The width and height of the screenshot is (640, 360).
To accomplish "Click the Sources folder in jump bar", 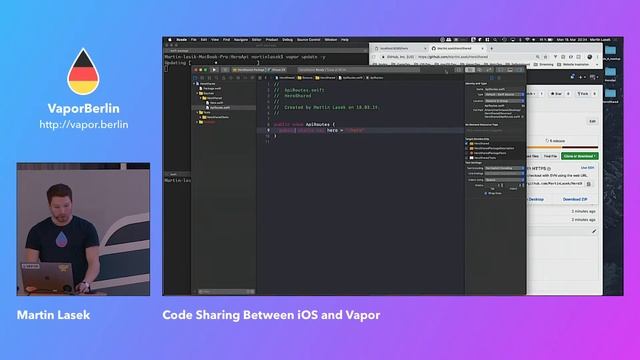I will coord(305,78).
